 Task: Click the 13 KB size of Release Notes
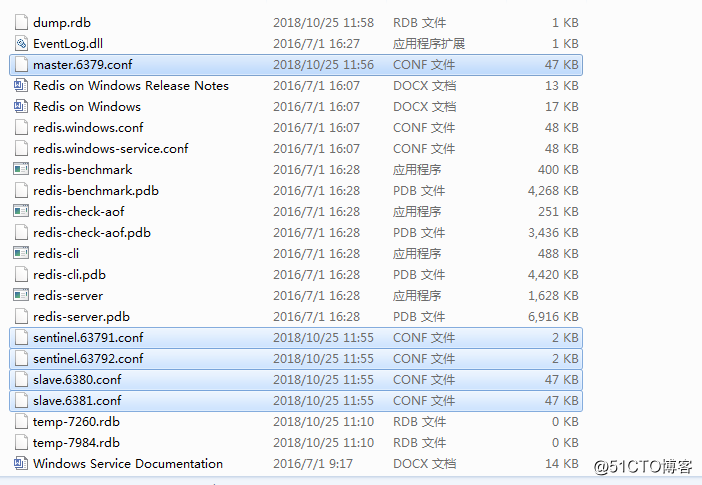coord(561,86)
